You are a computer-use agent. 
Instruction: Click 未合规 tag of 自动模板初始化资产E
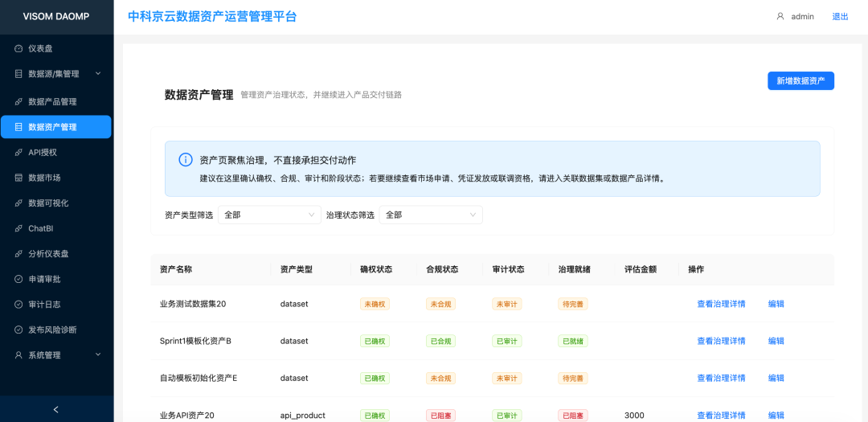coord(440,378)
